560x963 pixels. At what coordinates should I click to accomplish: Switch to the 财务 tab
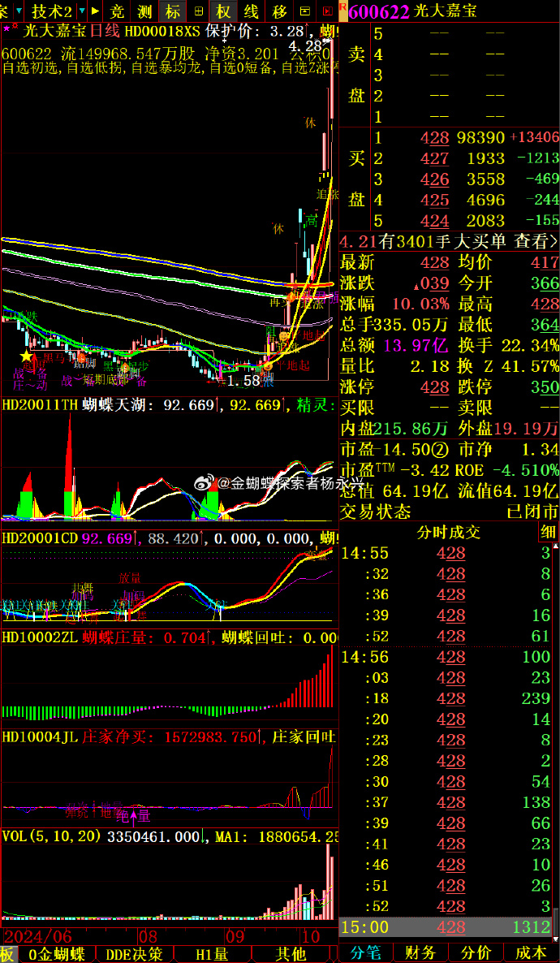[420, 953]
